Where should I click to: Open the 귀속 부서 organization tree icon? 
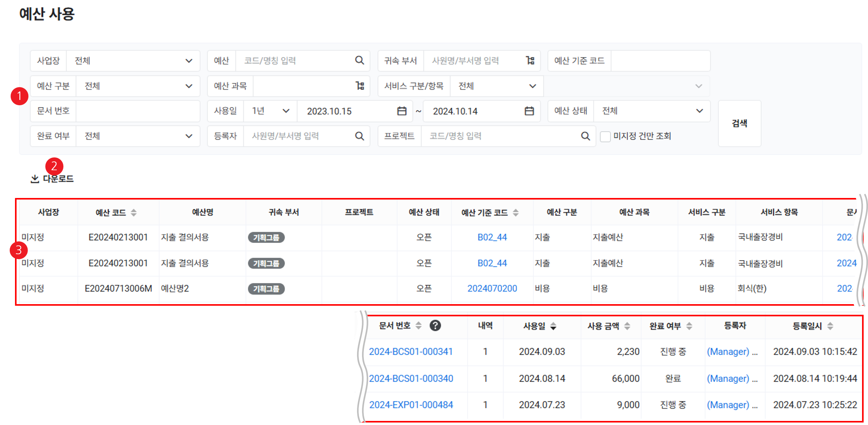[530, 60]
